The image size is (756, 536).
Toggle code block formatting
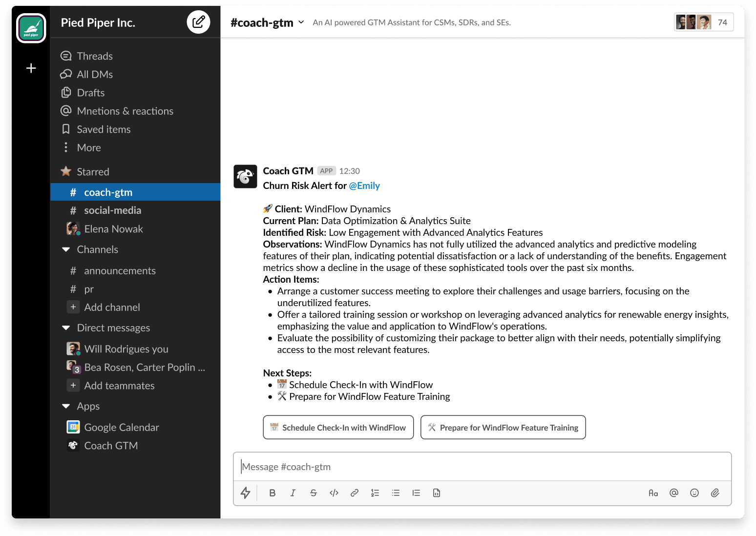[437, 493]
